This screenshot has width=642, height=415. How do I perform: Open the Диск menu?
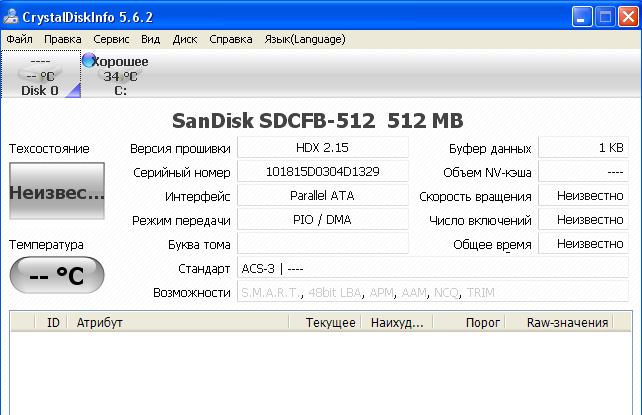[184, 39]
